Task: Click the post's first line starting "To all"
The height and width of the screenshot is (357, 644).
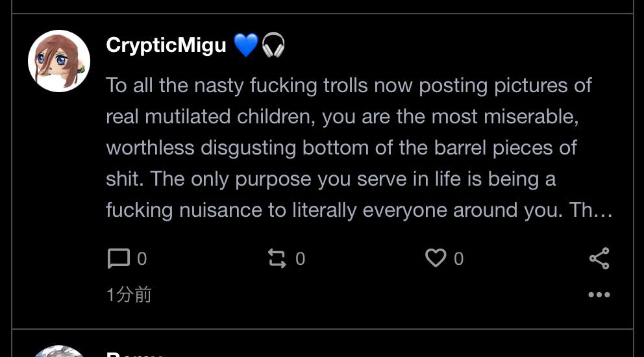Action: click(x=349, y=86)
